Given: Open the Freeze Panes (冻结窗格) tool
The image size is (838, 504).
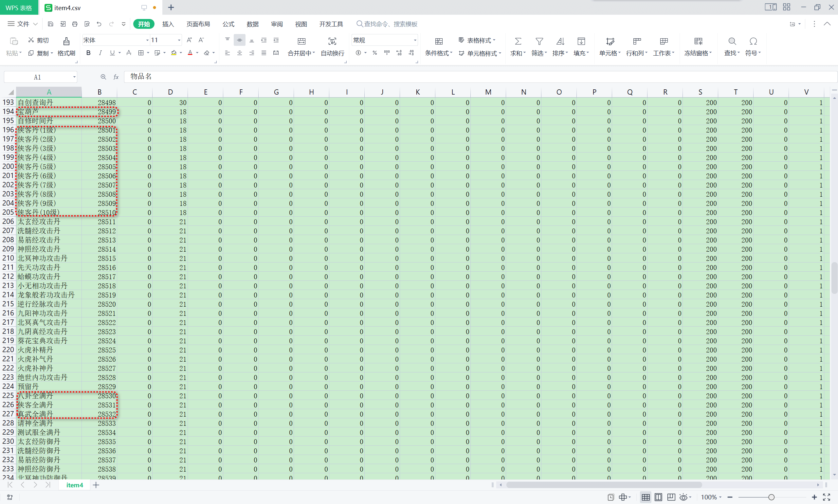Looking at the screenshot, I should tap(698, 42).
